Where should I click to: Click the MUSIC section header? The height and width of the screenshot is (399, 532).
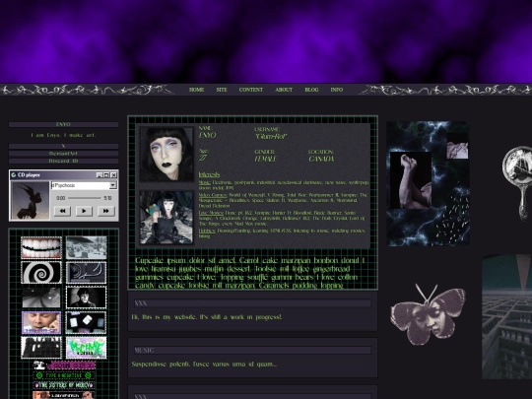pyautogui.click(x=252, y=350)
